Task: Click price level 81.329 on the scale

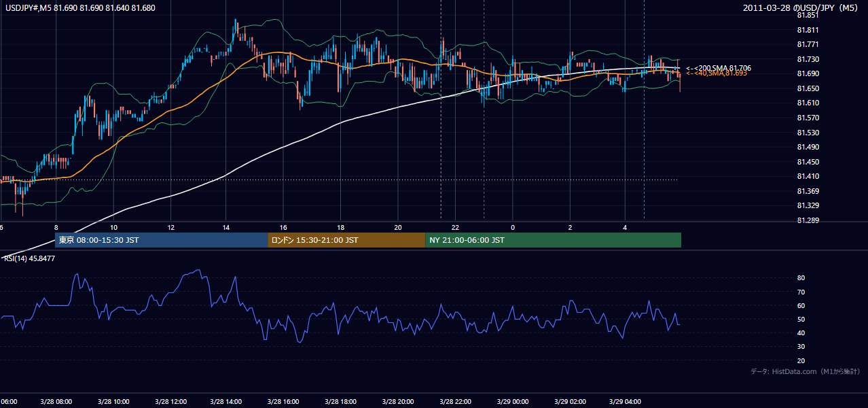Action: [808, 206]
